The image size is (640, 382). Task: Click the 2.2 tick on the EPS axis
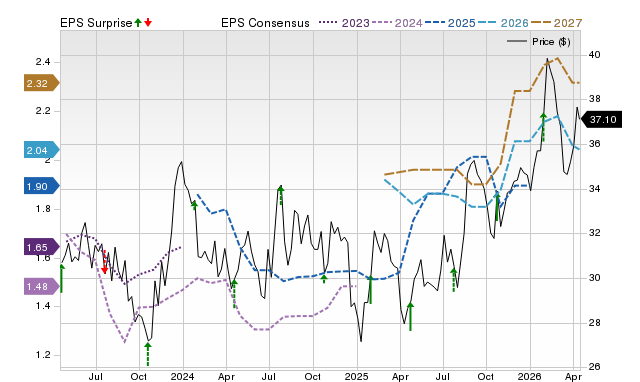point(43,111)
